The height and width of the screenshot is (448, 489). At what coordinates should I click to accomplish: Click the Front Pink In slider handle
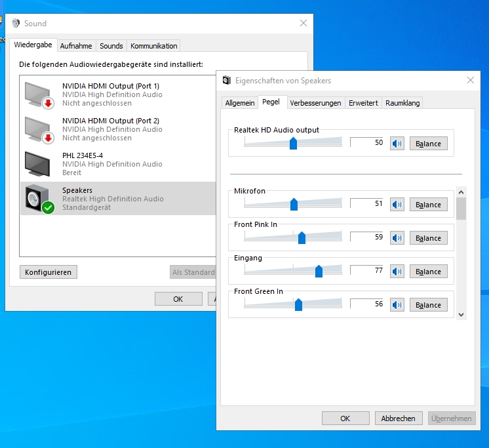(302, 237)
